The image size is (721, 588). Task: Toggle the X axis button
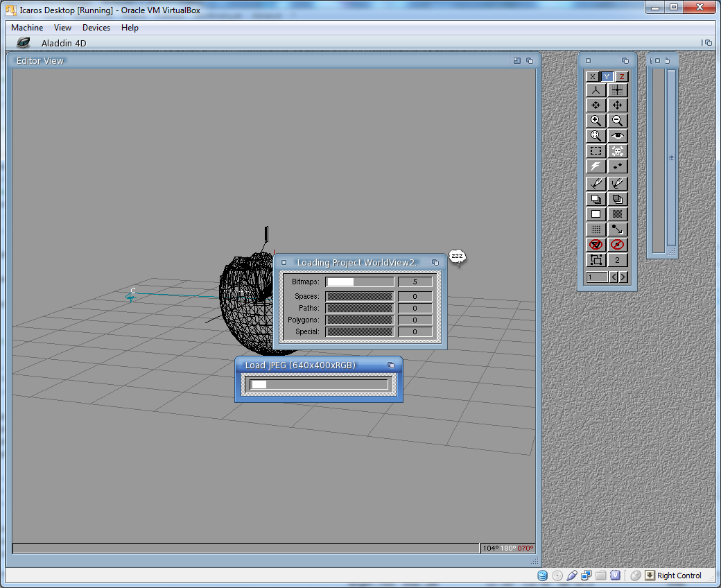point(592,77)
